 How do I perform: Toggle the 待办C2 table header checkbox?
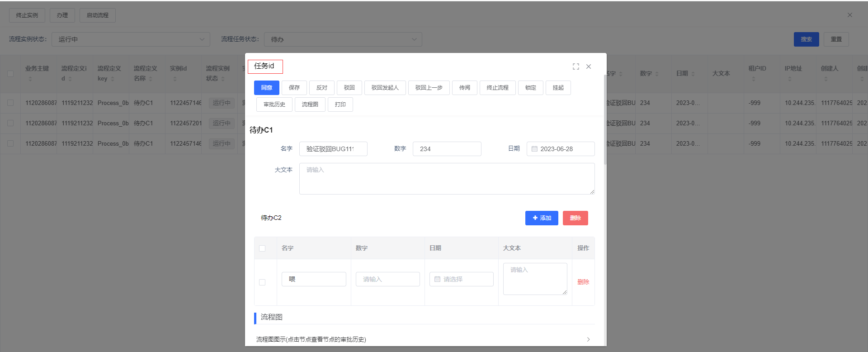click(262, 248)
